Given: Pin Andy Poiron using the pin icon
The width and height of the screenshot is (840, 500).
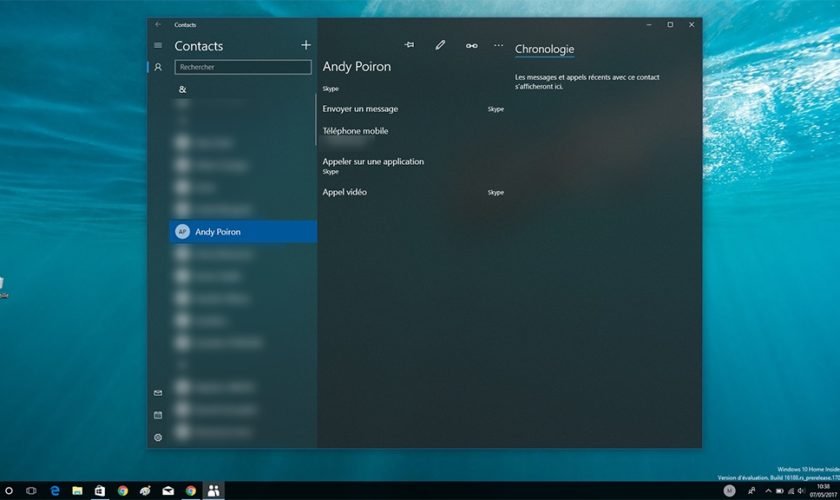Looking at the screenshot, I should click(x=409, y=45).
